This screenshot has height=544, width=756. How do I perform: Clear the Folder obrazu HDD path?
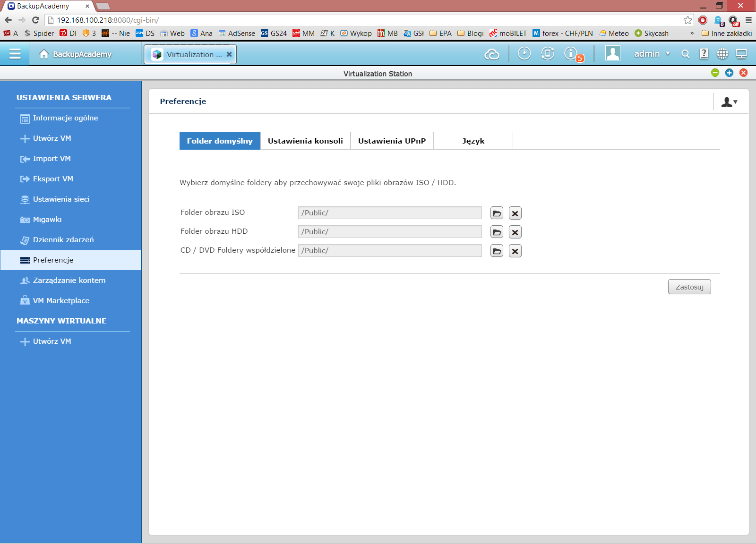[515, 232]
